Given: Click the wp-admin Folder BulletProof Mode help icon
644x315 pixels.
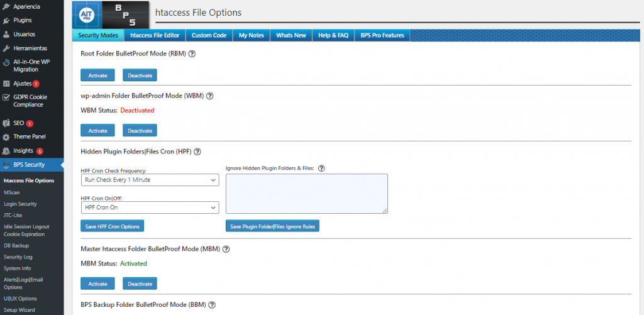Looking at the screenshot, I should 210,96.
